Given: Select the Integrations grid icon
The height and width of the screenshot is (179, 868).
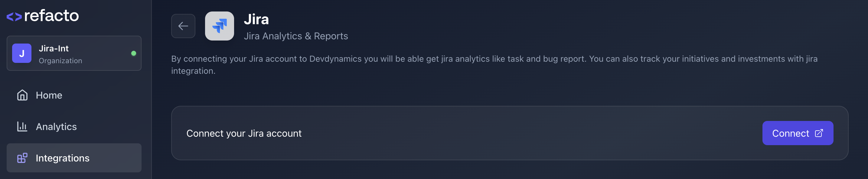Looking at the screenshot, I should tap(22, 158).
